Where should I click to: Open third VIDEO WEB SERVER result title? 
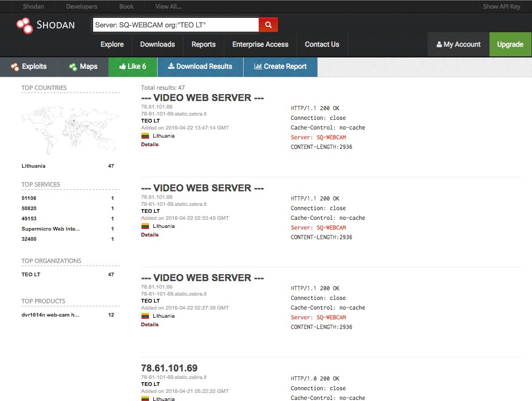(202, 277)
